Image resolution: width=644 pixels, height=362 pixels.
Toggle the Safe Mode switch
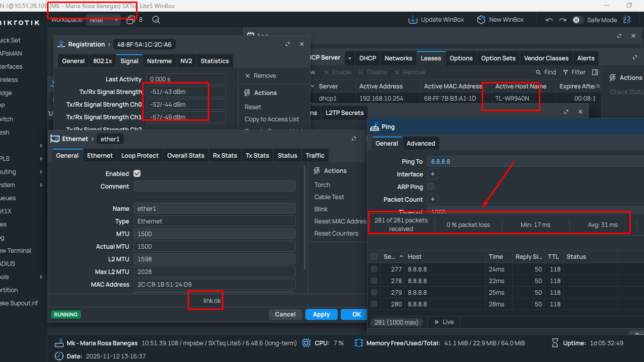pos(577,20)
